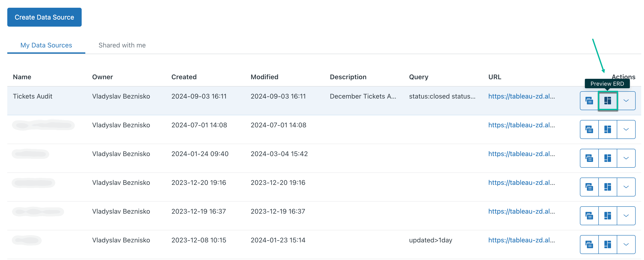The image size is (644, 260).
Task: Expand actions dropdown on the last row
Action: (x=626, y=244)
